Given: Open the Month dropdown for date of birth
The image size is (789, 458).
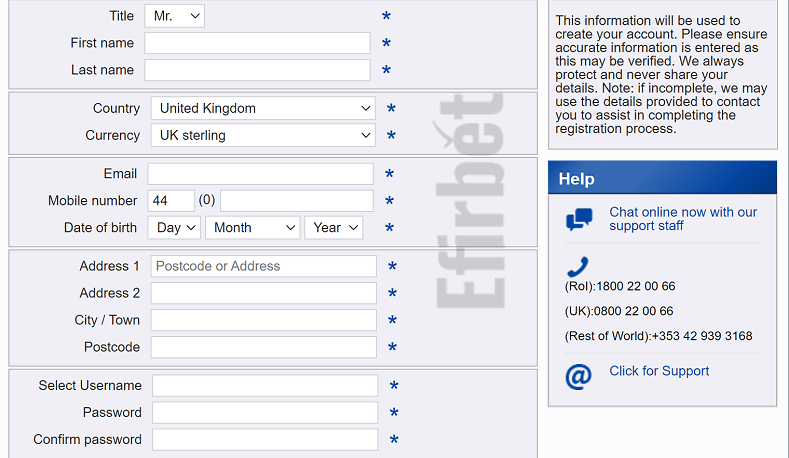Looking at the screenshot, I should (253, 227).
